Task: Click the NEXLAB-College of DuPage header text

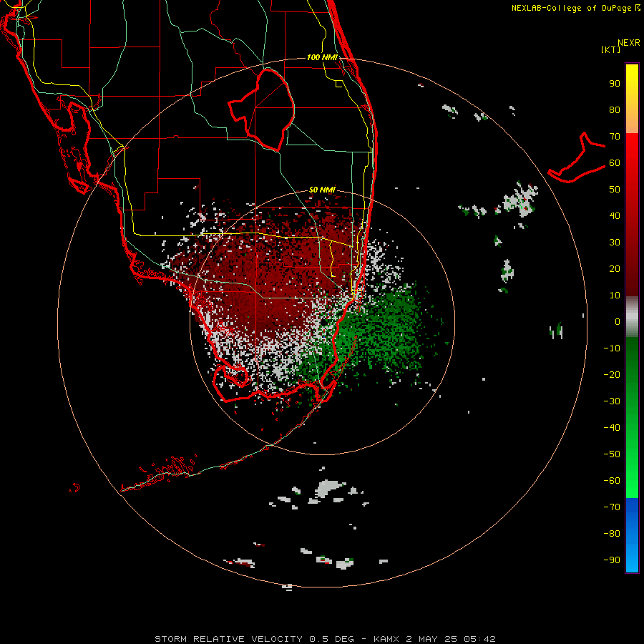Action: (x=572, y=8)
